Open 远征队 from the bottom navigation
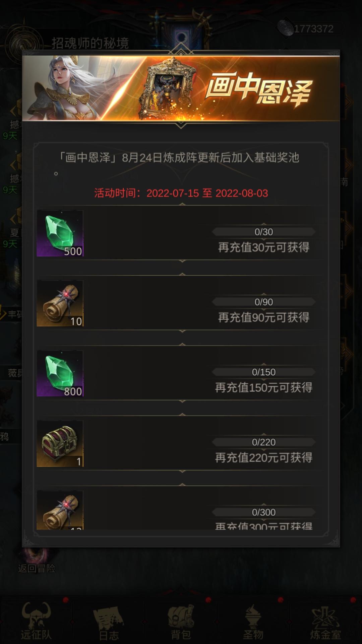The height and width of the screenshot is (644, 362). [36, 621]
